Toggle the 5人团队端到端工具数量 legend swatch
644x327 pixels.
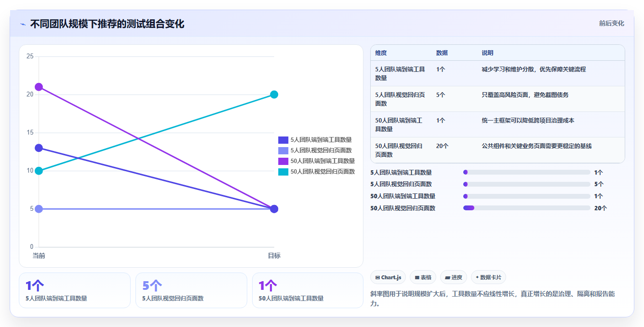(x=283, y=140)
